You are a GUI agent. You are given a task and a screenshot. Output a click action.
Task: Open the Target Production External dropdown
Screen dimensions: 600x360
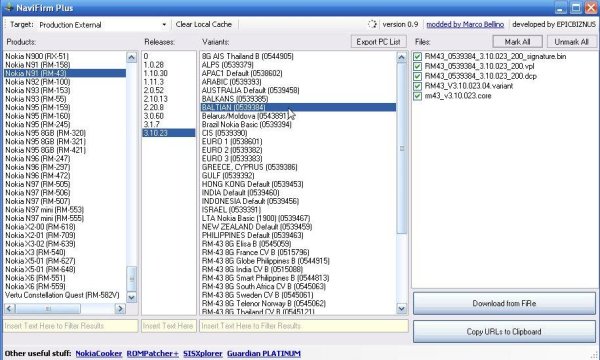164,25
